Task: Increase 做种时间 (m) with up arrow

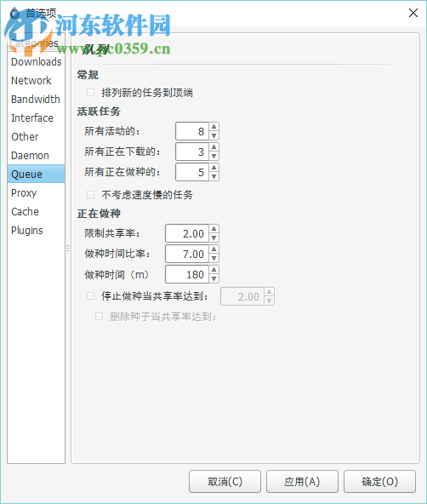Action: [x=213, y=270]
